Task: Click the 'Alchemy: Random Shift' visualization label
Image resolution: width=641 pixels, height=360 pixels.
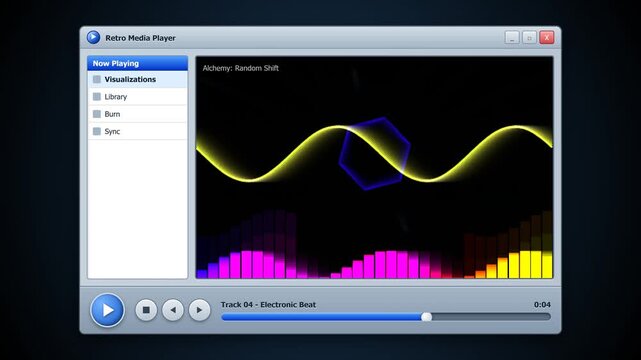Action: click(x=240, y=68)
